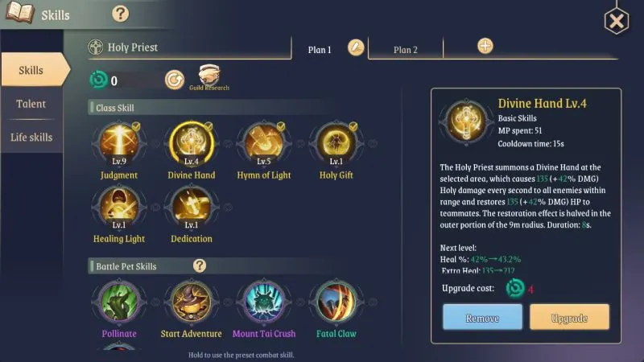Image resolution: width=644 pixels, height=362 pixels.
Task: Open the Battle Pet Skills help icon
Action: pos(200,265)
